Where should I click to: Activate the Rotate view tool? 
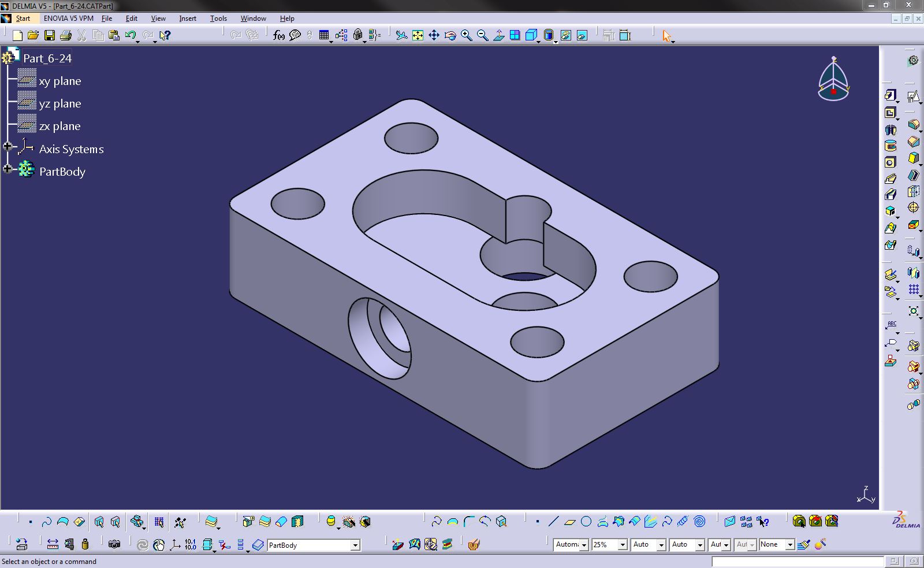pyautogui.click(x=450, y=35)
